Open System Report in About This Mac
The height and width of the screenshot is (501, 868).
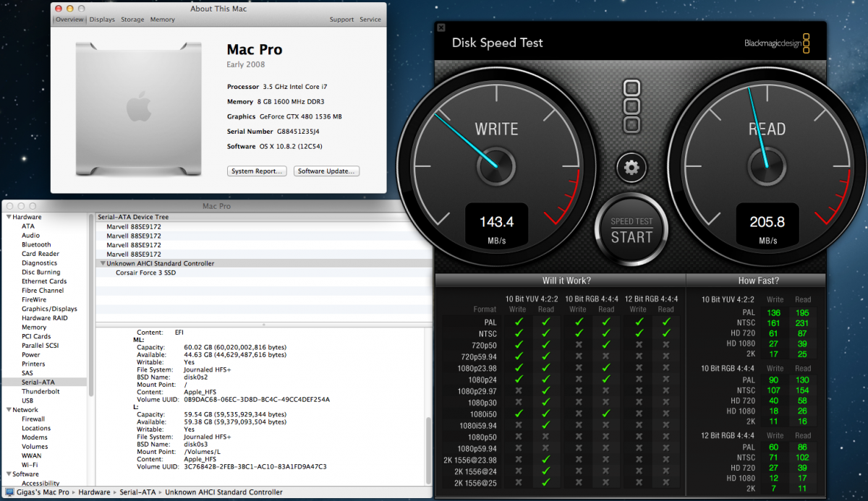(258, 171)
